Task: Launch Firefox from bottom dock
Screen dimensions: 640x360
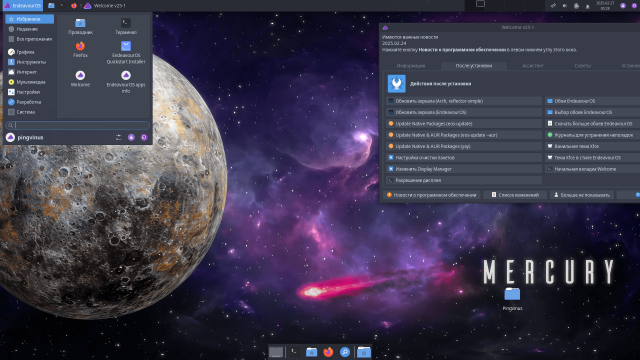Action: point(328,352)
